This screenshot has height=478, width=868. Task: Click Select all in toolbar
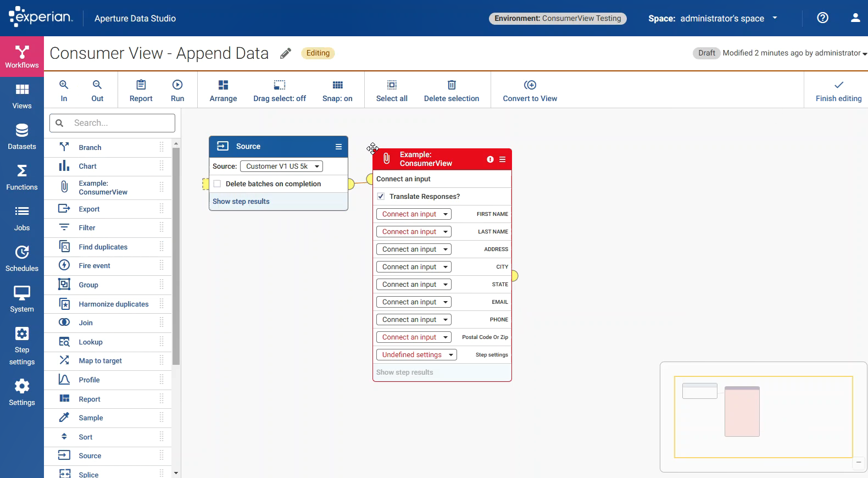pyautogui.click(x=392, y=91)
